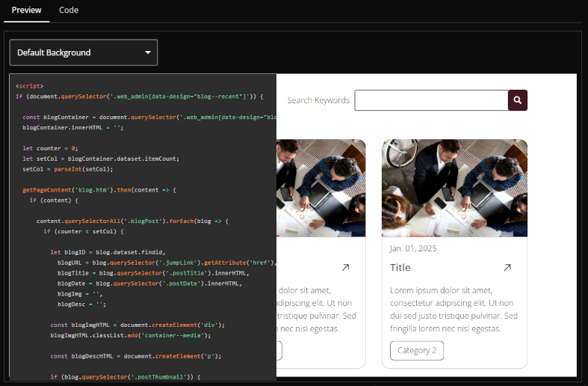Switch to the Code tab
Image resolution: width=588 pixels, height=386 pixels.
[69, 10]
